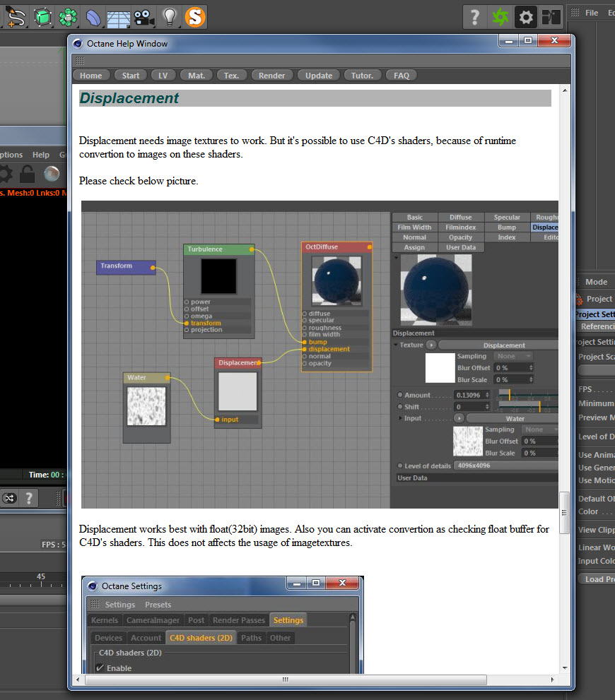Collapse the Texture disclosure triangle
Screen dimensions: 615x700
pyautogui.click(x=396, y=345)
